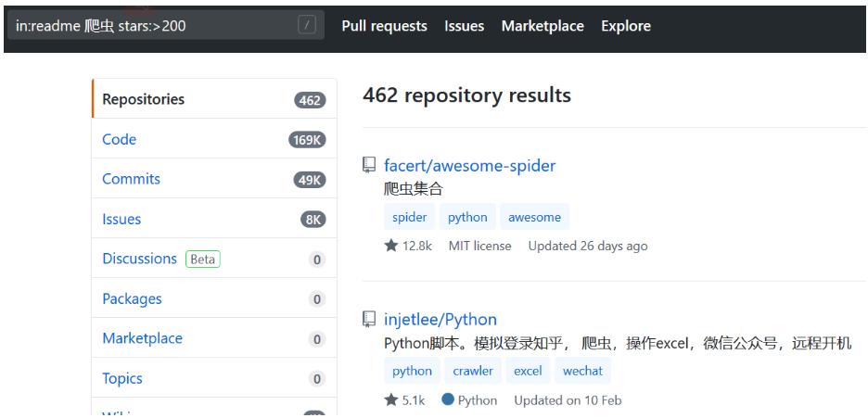This screenshot has width=868, height=418.
Task: Click the slash shortcut icon in search box
Action: pyautogui.click(x=307, y=25)
